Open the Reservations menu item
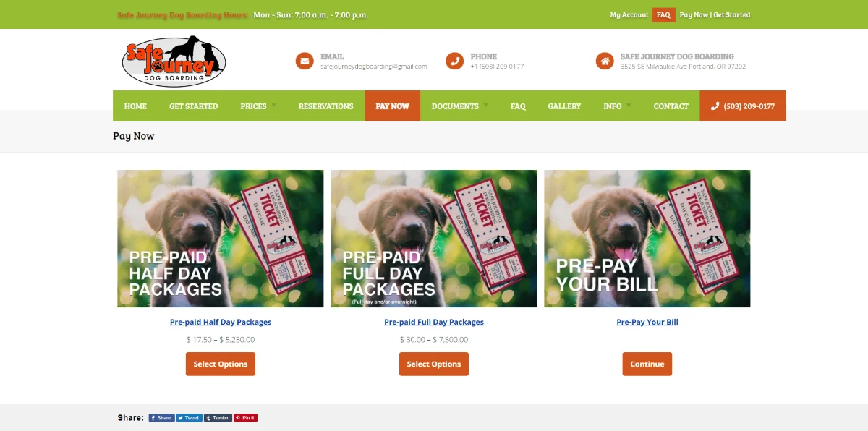 tap(326, 106)
